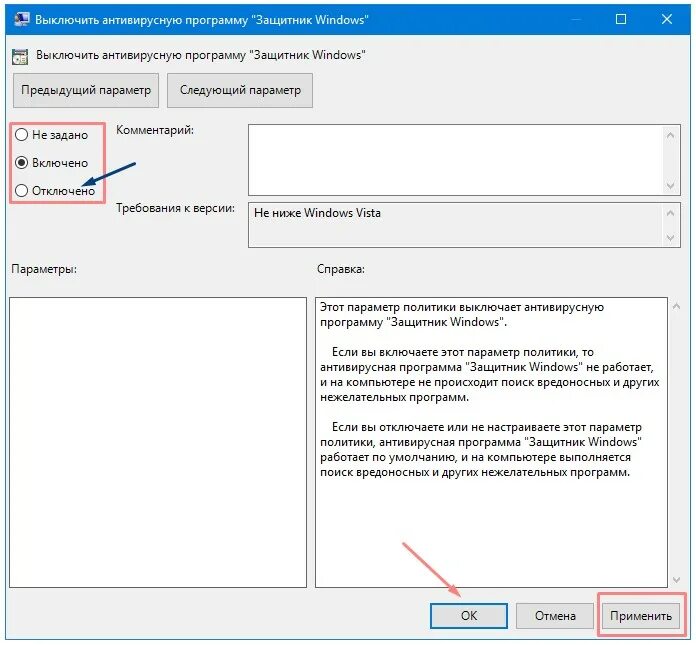The height and width of the screenshot is (645, 696).
Task: Click the "Комментарий:" label
Action: [x=155, y=130]
